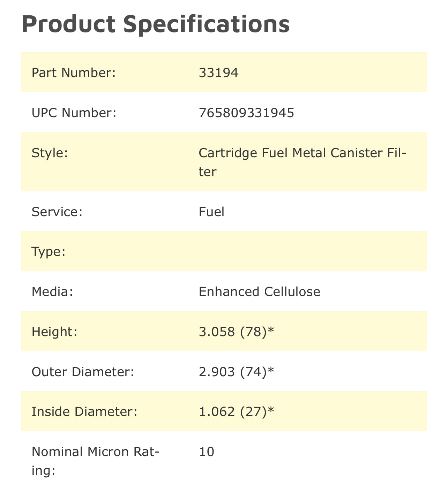
Task: Click the Outer Diameter label
Action: [83, 372]
